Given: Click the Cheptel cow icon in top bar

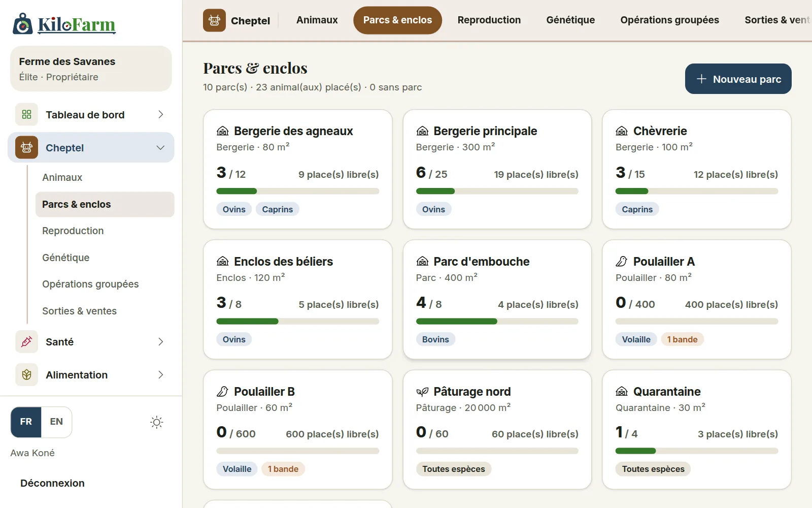Looking at the screenshot, I should point(214,20).
